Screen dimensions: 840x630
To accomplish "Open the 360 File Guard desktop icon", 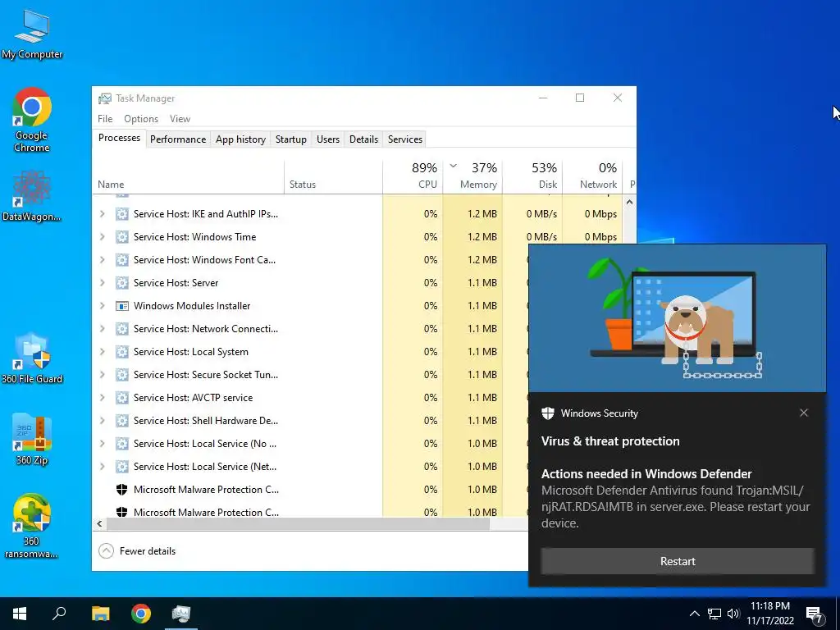I will click(32, 358).
